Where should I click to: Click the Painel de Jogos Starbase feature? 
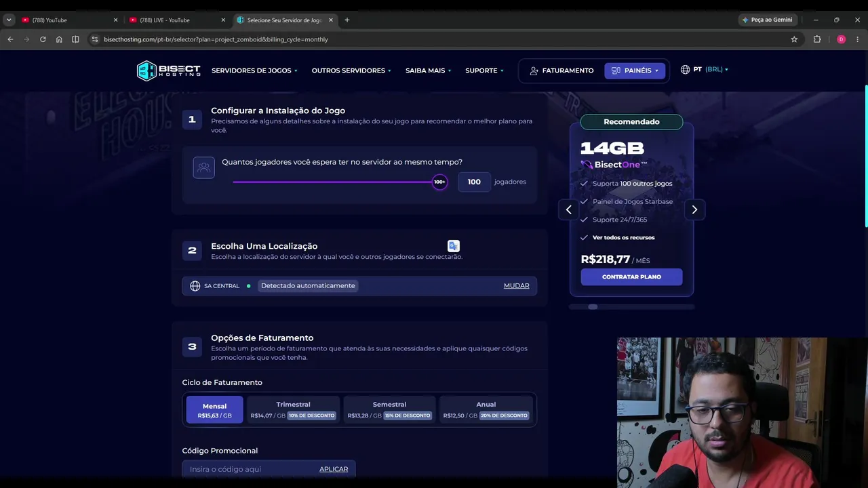(x=633, y=201)
